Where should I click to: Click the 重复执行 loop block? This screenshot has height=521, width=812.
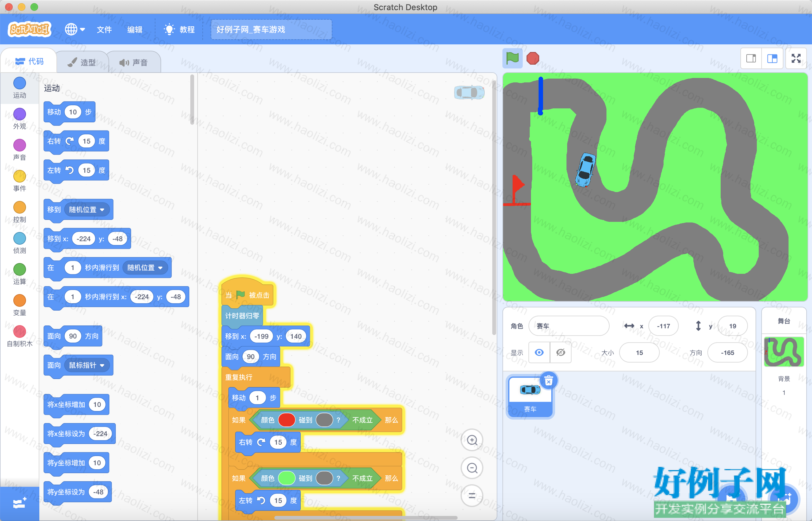click(x=256, y=377)
